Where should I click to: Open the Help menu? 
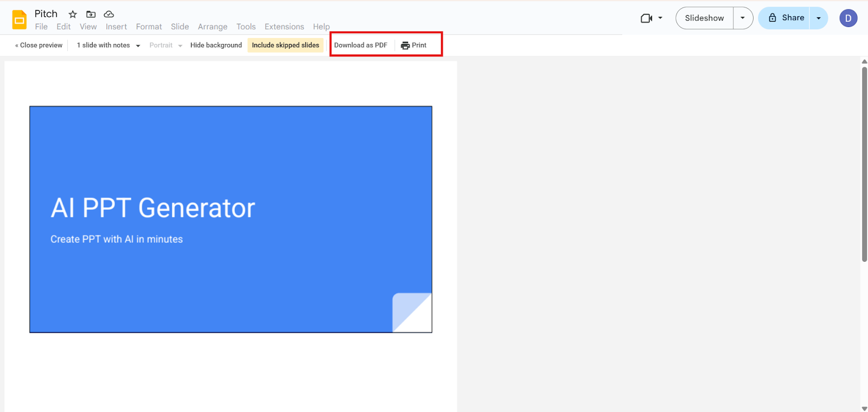[x=321, y=27]
